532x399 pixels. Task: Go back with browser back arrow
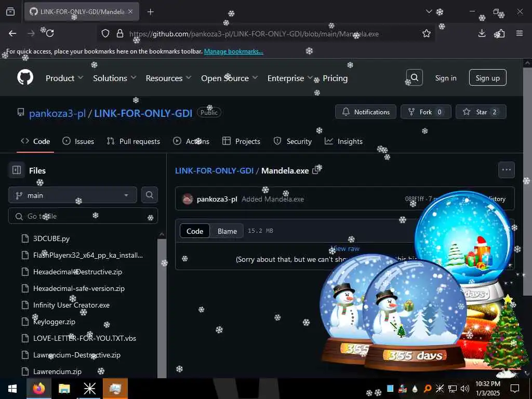[12, 33]
